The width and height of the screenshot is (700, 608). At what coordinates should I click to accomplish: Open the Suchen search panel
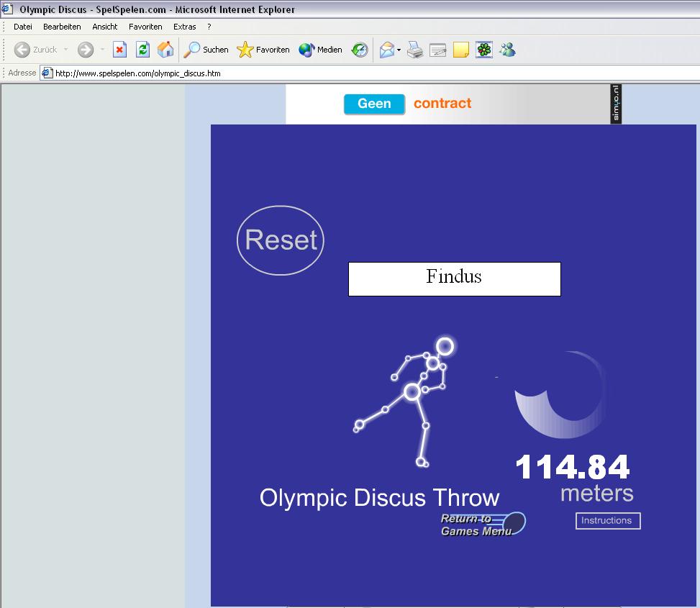(206, 50)
